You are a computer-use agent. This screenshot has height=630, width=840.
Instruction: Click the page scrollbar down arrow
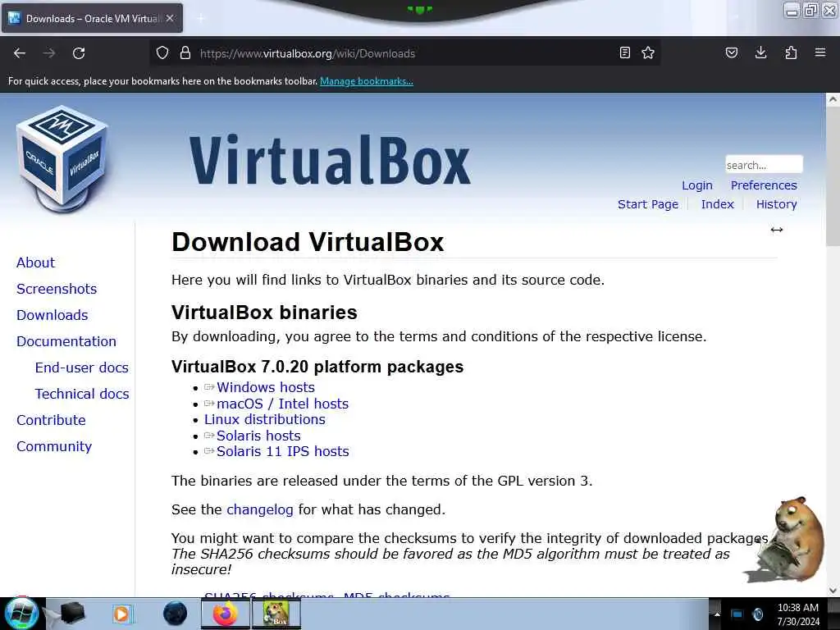[x=833, y=591]
